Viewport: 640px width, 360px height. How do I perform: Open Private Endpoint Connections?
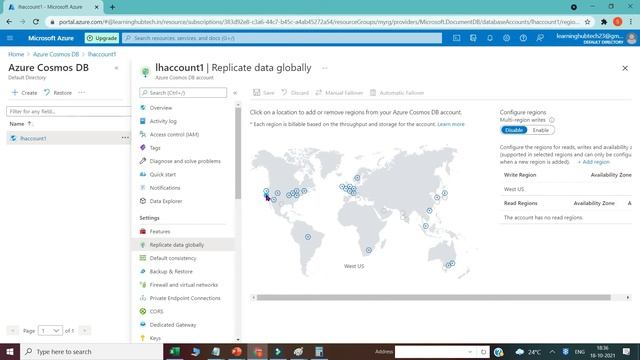[185, 298]
